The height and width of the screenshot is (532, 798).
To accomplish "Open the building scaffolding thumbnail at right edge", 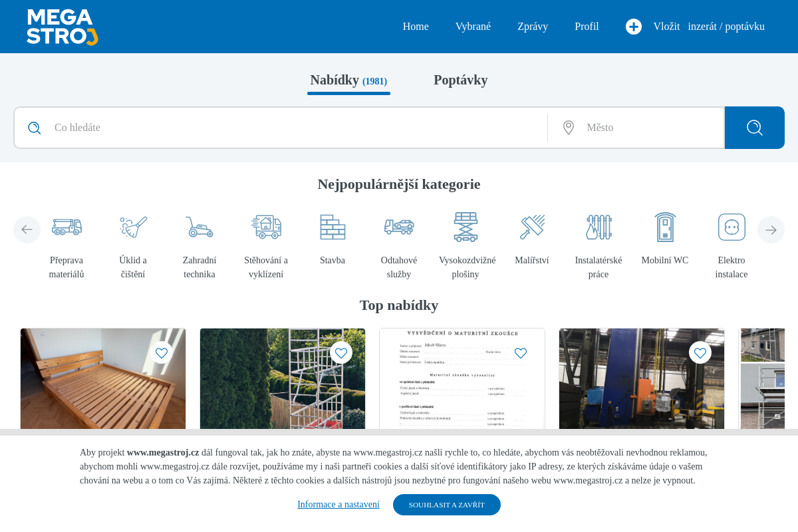I will click(762, 379).
